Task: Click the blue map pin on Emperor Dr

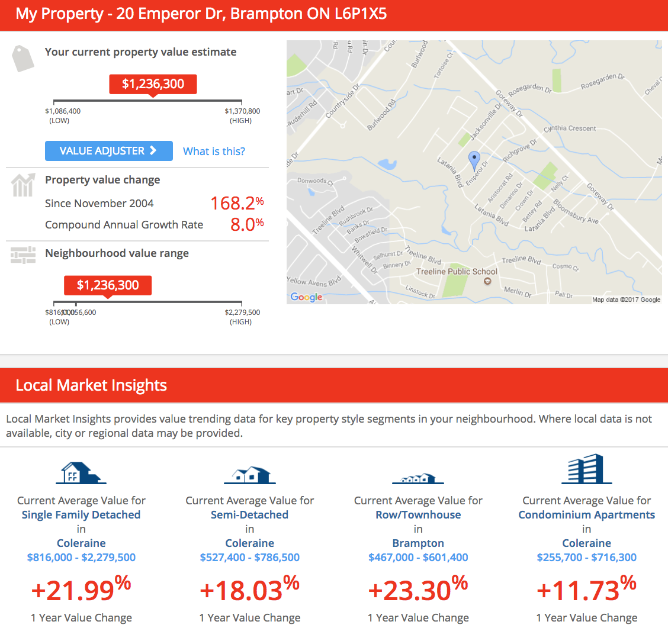Action: 474,161
